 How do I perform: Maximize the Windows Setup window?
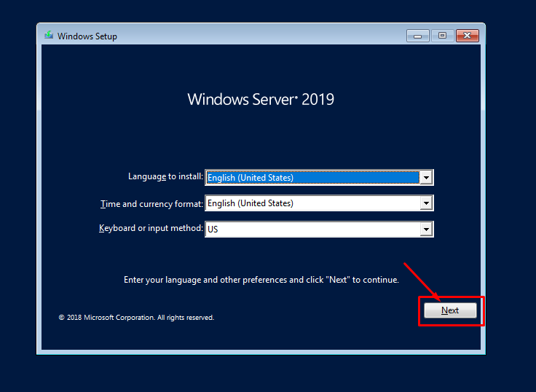coord(442,36)
